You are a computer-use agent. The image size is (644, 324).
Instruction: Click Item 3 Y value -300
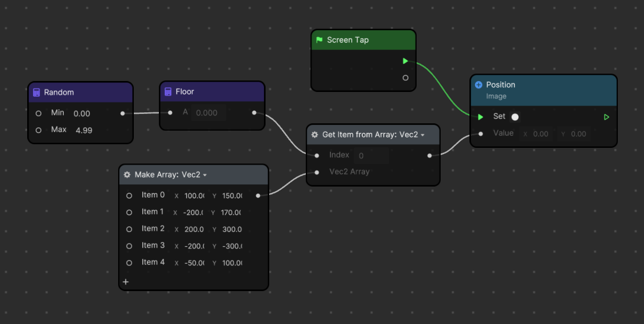pyautogui.click(x=232, y=246)
